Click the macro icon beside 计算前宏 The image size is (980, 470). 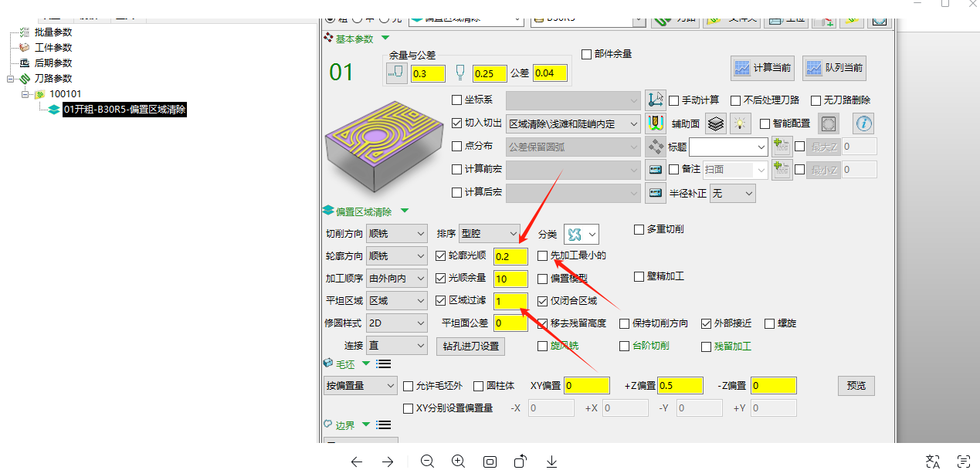pos(655,169)
